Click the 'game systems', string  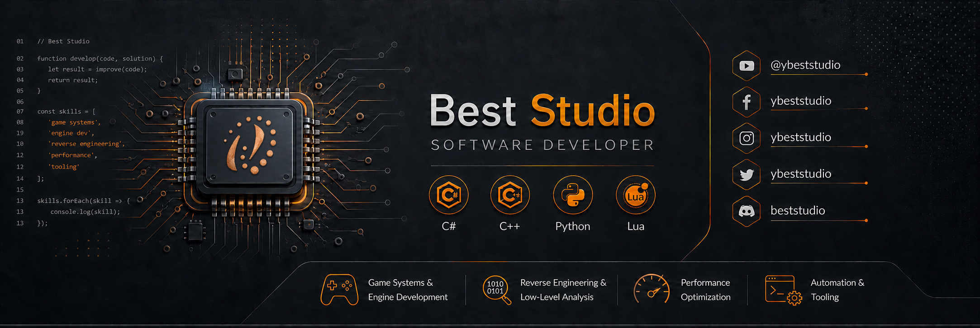75,122
